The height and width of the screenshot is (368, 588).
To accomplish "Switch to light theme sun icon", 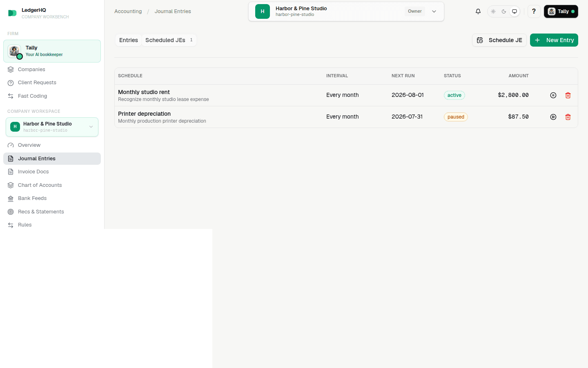I will pos(493,11).
